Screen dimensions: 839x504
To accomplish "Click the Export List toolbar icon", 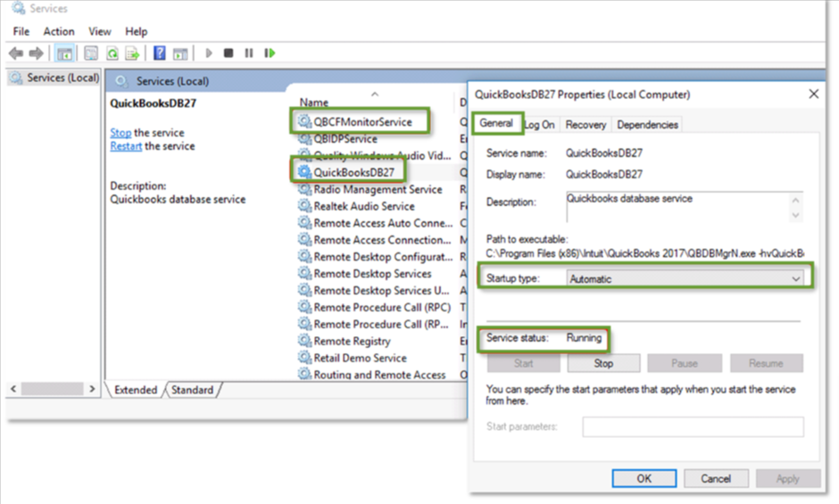I will [x=131, y=53].
